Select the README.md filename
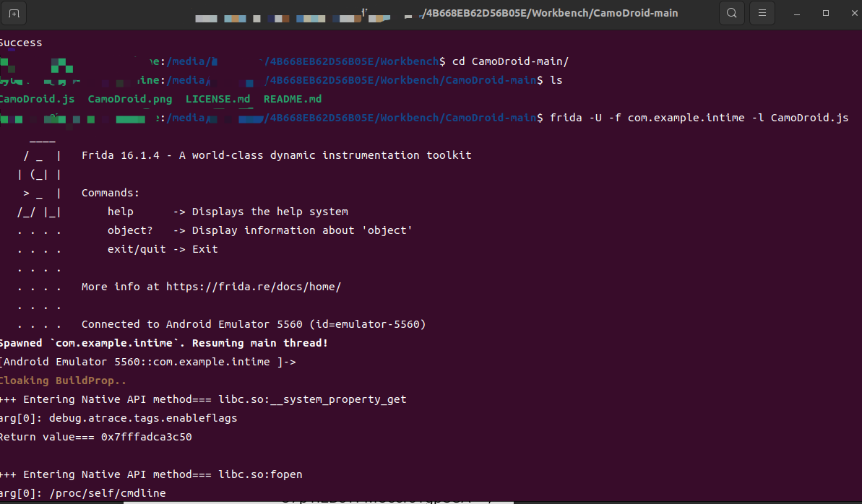The height and width of the screenshot is (504, 862). [x=292, y=99]
